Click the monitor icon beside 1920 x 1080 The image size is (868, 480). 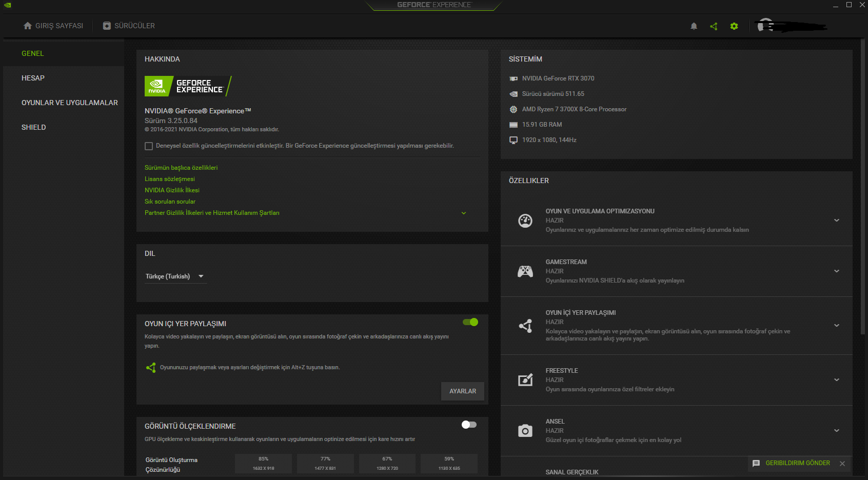514,140
